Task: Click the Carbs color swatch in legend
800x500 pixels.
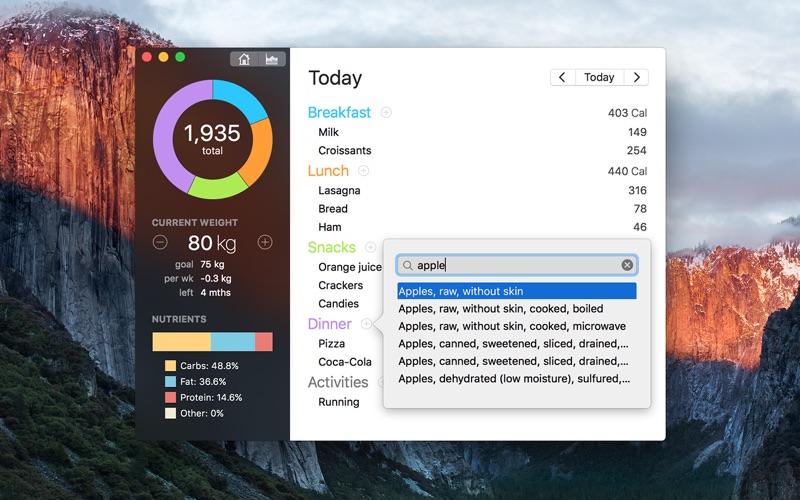Action: coord(170,366)
